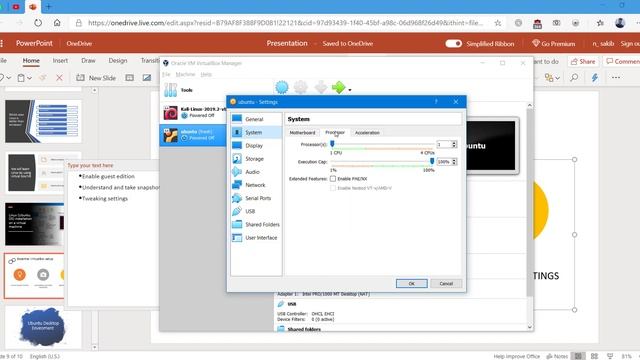
Task: Open Machine menu in VirtualBox Manager
Action: tap(185, 74)
